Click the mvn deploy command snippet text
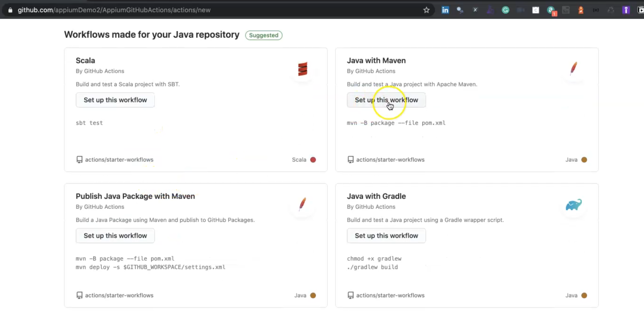 [x=150, y=267]
